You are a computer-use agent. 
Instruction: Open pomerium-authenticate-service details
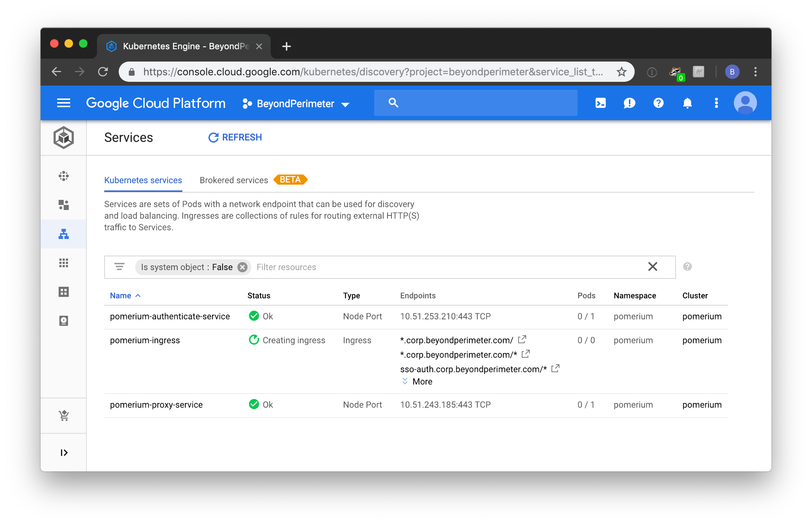[x=170, y=316]
